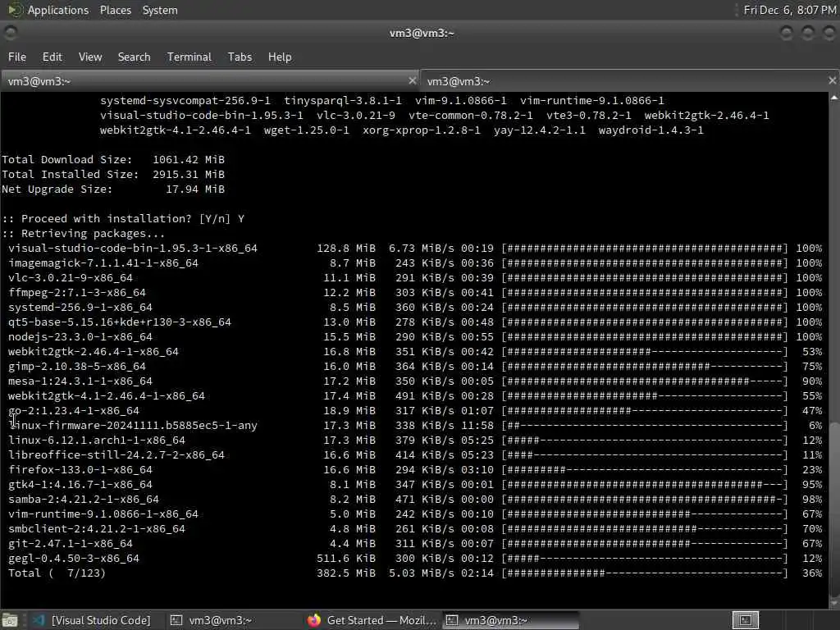Viewport: 840px width, 630px height.
Task: Click the samba-2:4.21.2-1-x86_64 package name
Action: [83, 500]
